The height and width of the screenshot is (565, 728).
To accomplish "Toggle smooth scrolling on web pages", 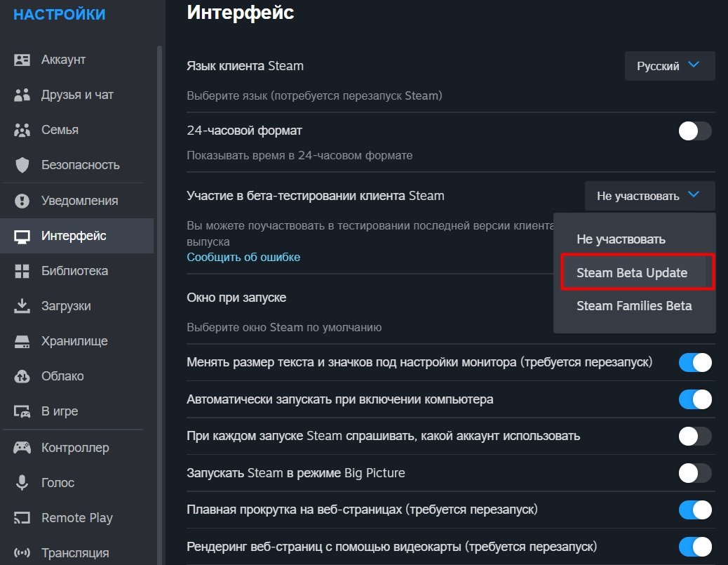I will tap(694, 510).
